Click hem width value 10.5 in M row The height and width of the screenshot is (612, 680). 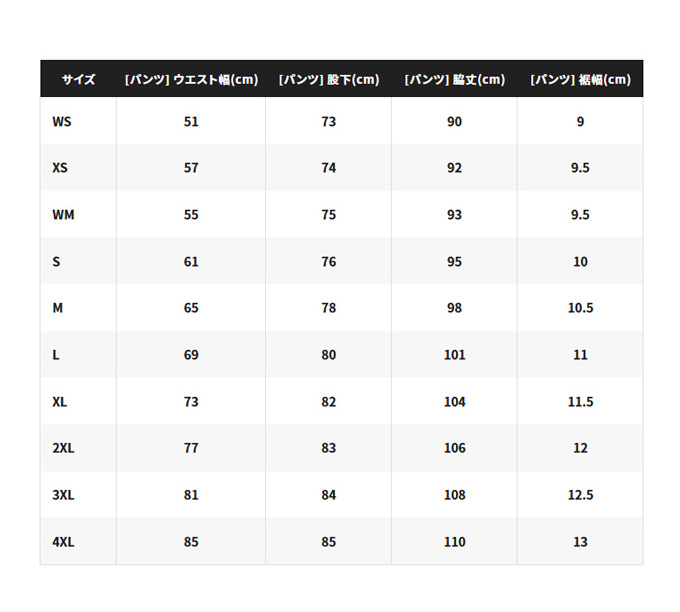click(580, 308)
